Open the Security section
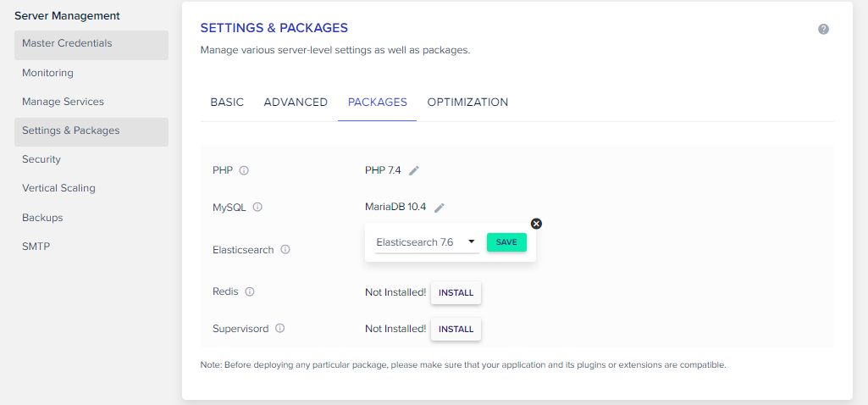The image size is (868, 405). coord(91,159)
